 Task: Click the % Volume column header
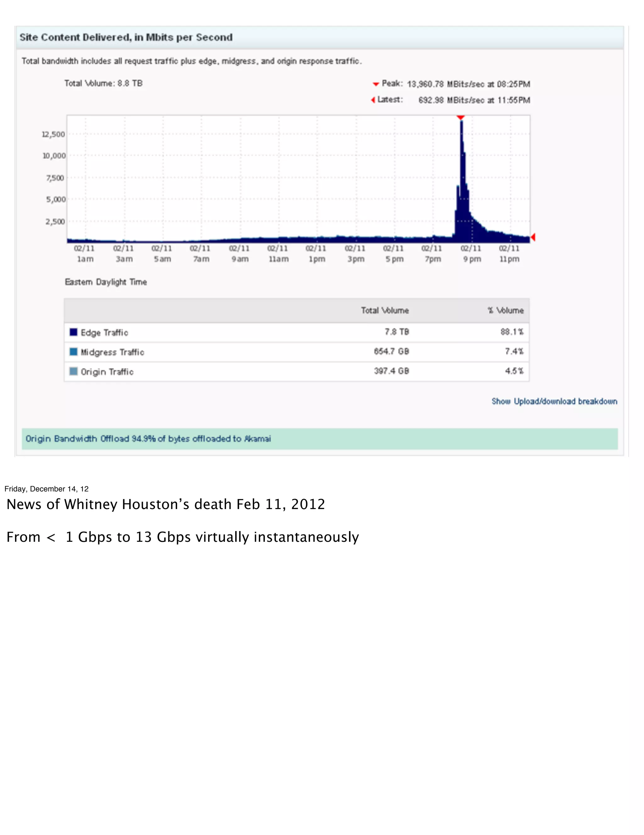505,311
